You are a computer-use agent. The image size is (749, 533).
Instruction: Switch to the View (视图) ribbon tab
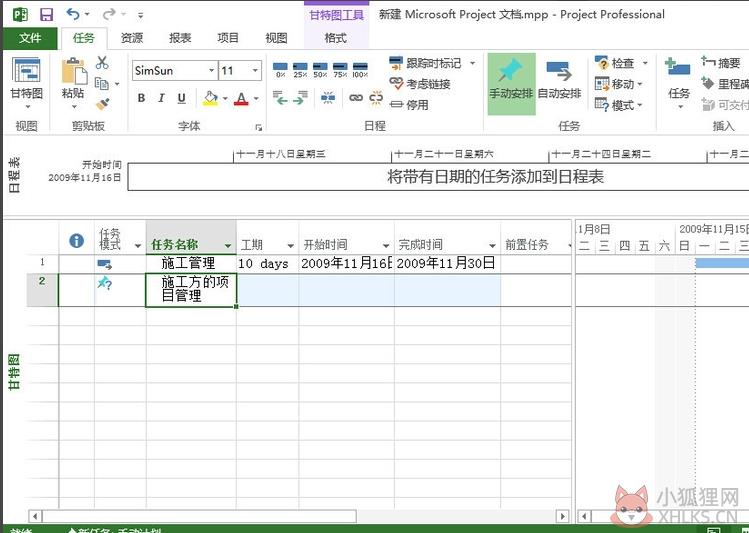coord(276,38)
